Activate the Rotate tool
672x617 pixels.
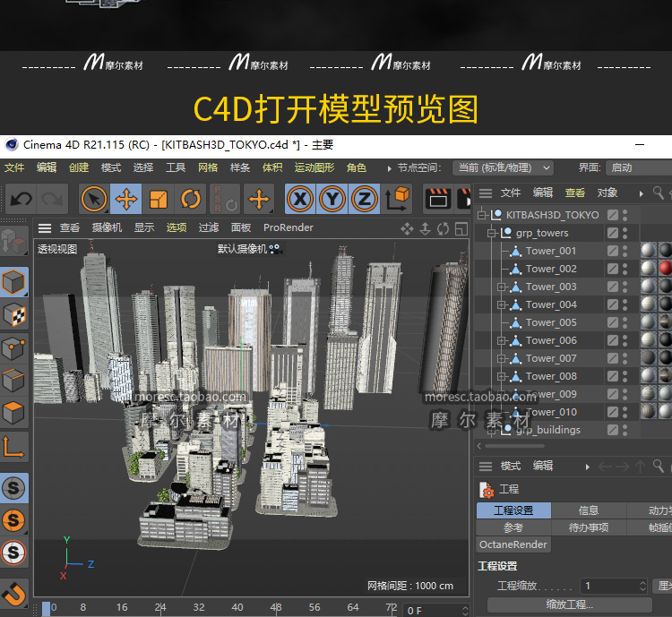(190, 199)
